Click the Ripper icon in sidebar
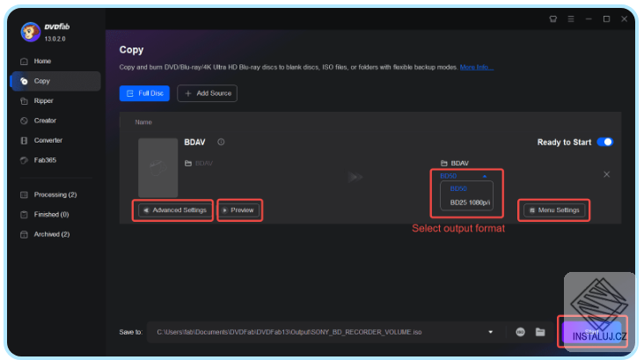This screenshot has width=644, height=360. (x=24, y=100)
